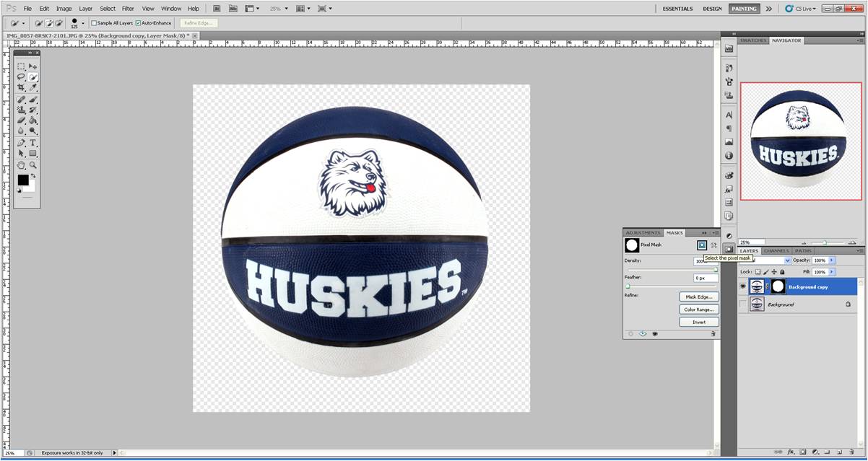
Task: Hide the Background copy layer
Action: [x=742, y=286]
